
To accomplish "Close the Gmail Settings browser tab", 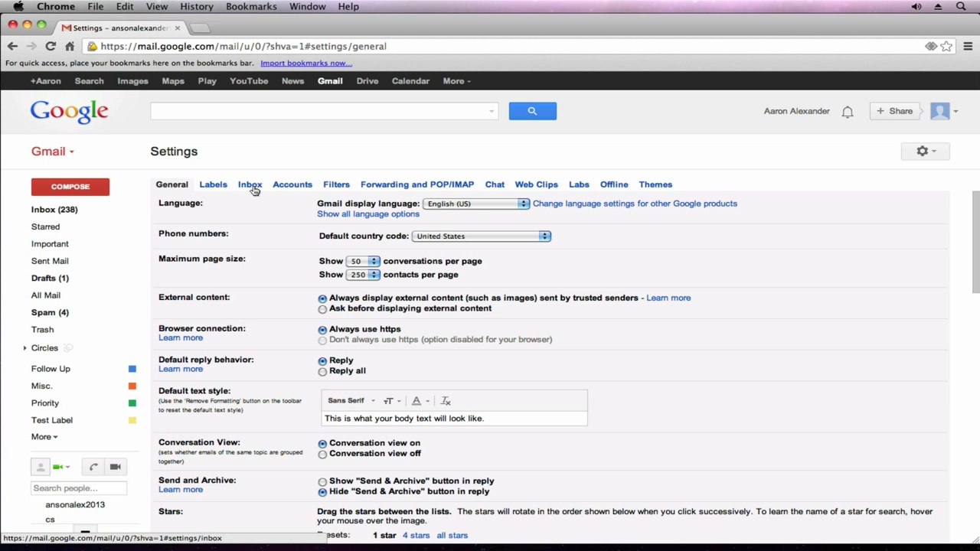I will tap(178, 28).
